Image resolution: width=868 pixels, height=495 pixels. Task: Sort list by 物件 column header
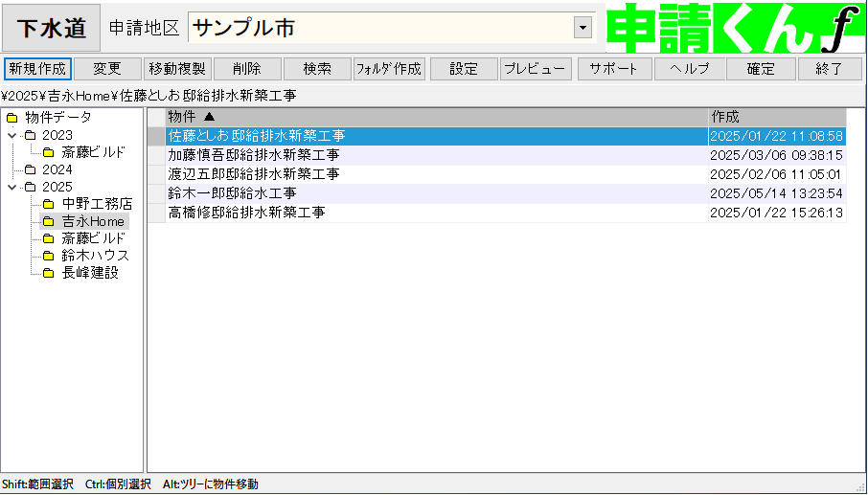click(436, 117)
